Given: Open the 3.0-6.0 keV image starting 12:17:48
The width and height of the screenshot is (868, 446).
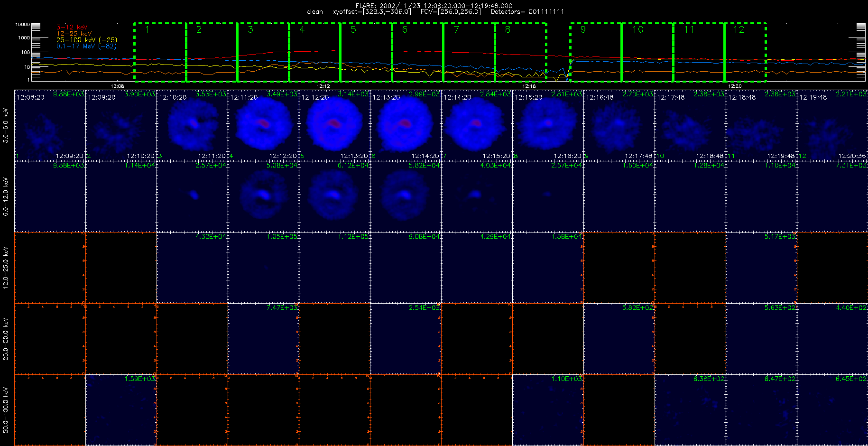Looking at the screenshot, I should point(690,125).
